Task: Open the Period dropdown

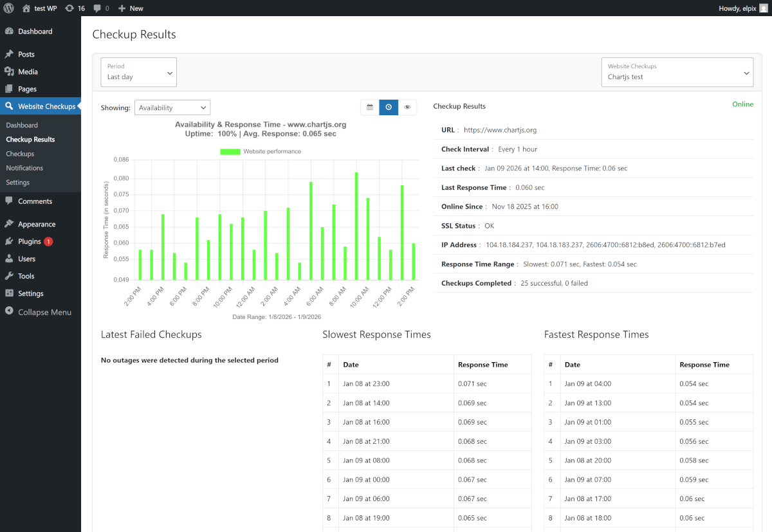Action: coord(138,72)
